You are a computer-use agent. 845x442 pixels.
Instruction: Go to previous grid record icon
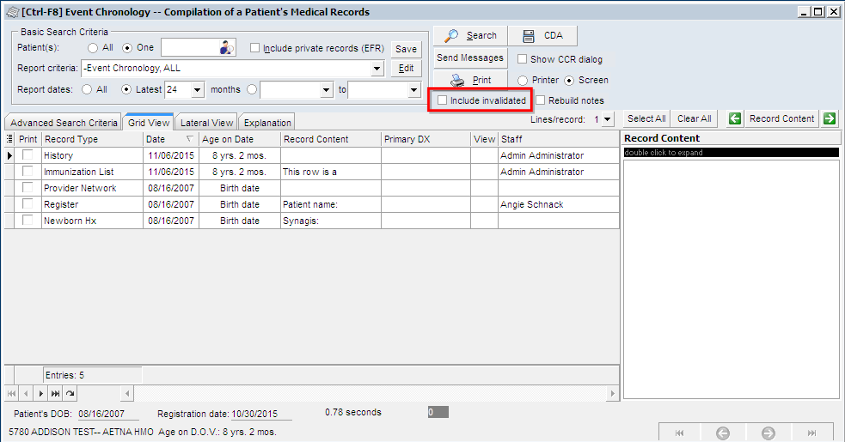(26, 393)
